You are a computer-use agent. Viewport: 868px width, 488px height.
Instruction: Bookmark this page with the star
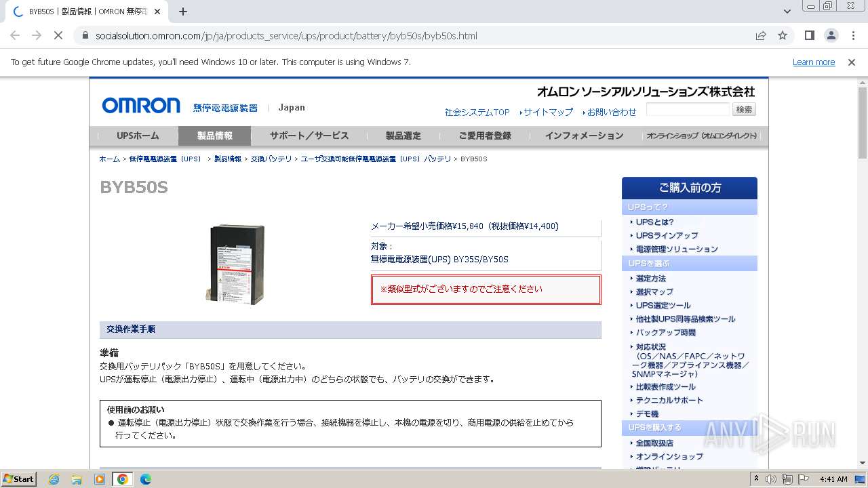tap(783, 35)
